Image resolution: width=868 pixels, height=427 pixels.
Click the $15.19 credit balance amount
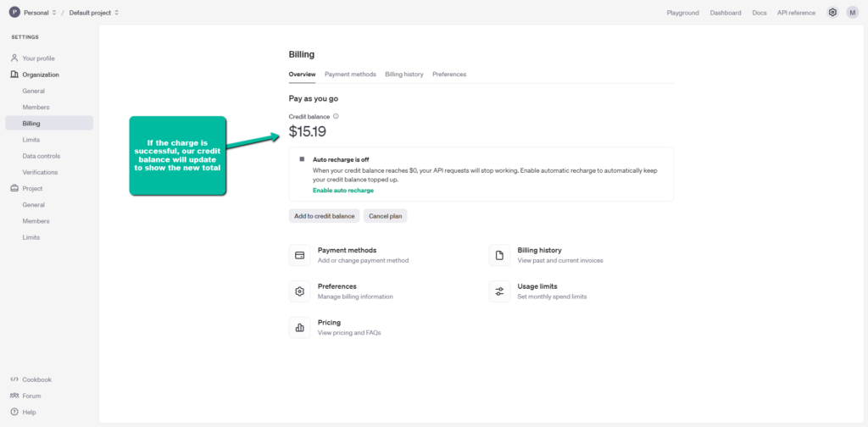pos(307,131)
